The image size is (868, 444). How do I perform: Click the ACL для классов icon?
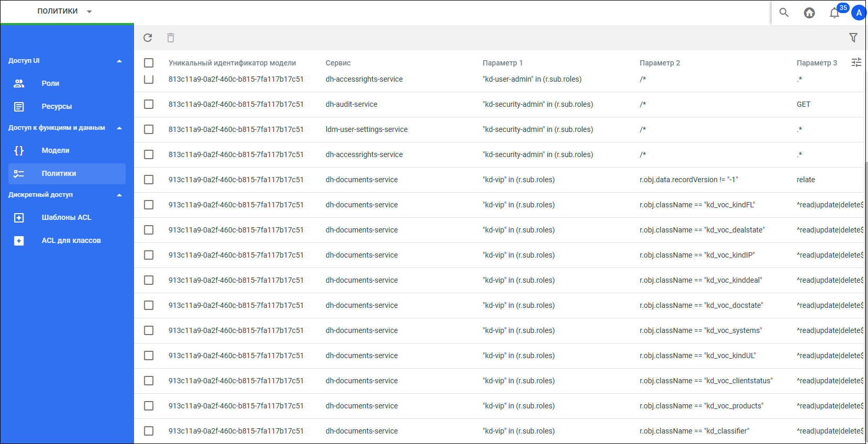tap(19, 240)
